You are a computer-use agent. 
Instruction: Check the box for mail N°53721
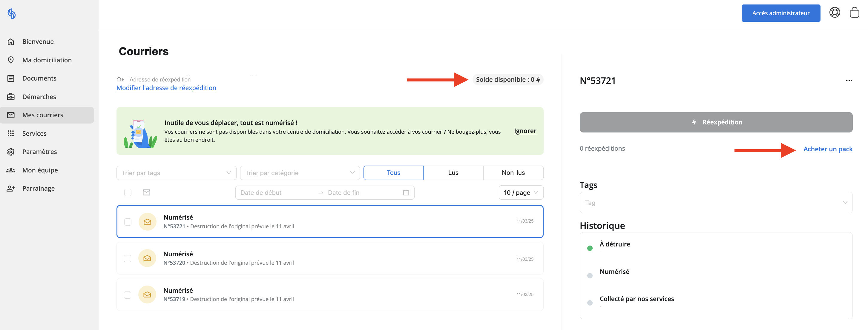pyautogui.click(x=128, y=222)
